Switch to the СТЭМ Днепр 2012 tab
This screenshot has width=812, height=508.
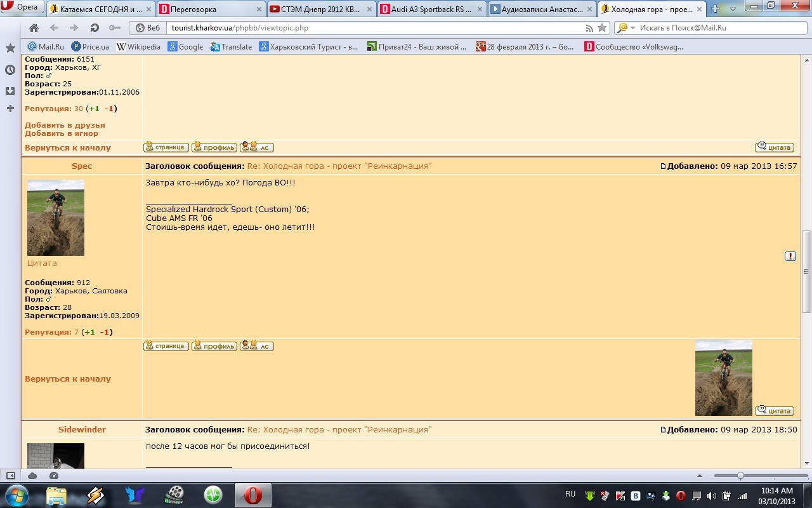(x=322, y=9)
